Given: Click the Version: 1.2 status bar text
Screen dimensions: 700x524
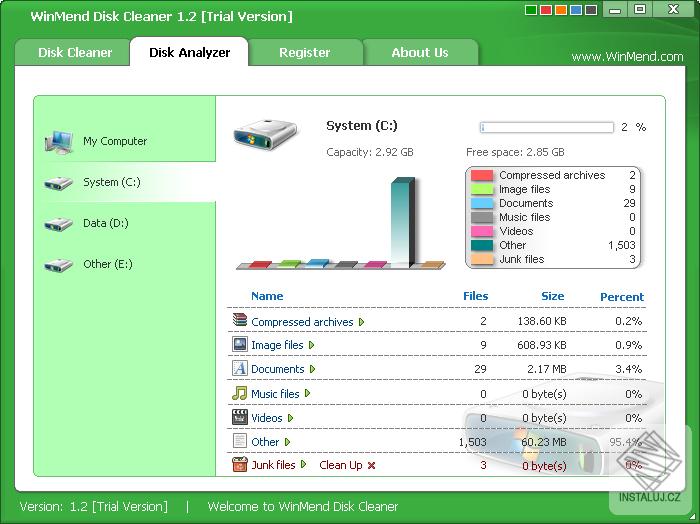Looking at the screenshot, I should (94, 507).
